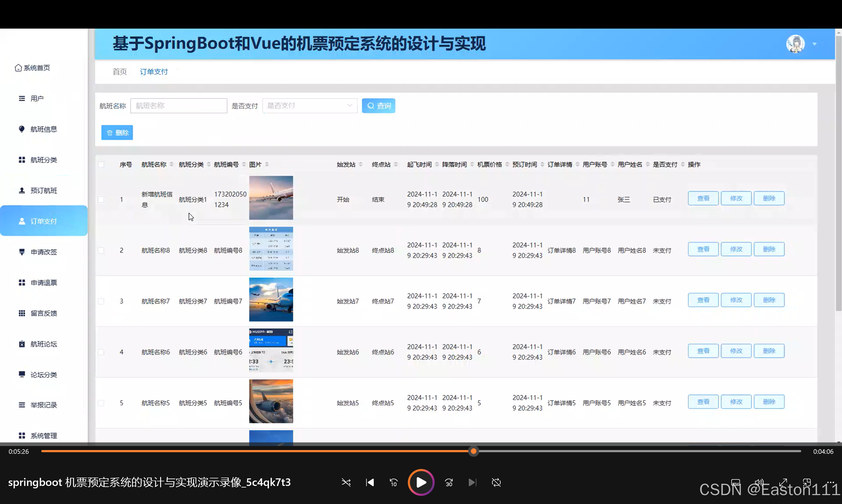Viewport: 842px width, 504px height.
Task: Click the 举报记录 list icon
Action: 22,405
